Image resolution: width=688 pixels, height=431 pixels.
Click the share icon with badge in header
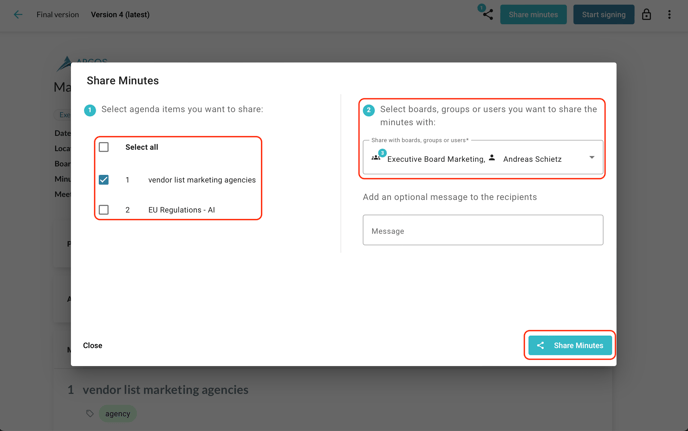pyautogui.click(x=487, y=14)
